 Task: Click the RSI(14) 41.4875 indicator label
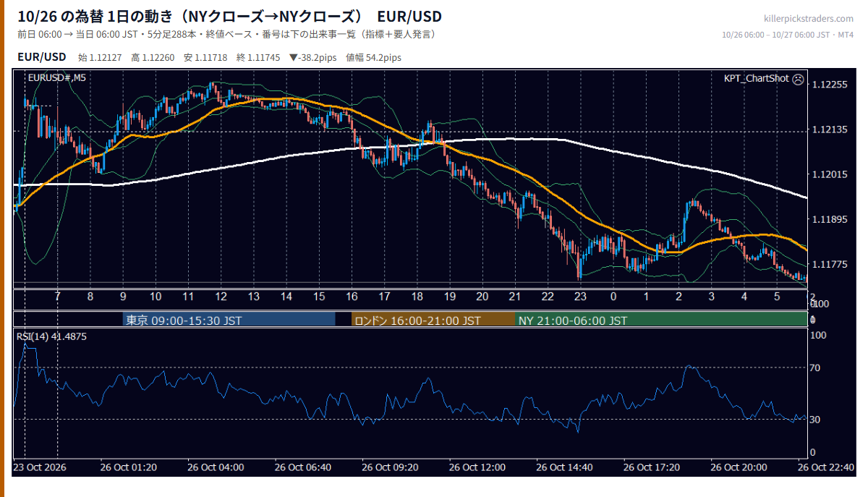(52, 336)
